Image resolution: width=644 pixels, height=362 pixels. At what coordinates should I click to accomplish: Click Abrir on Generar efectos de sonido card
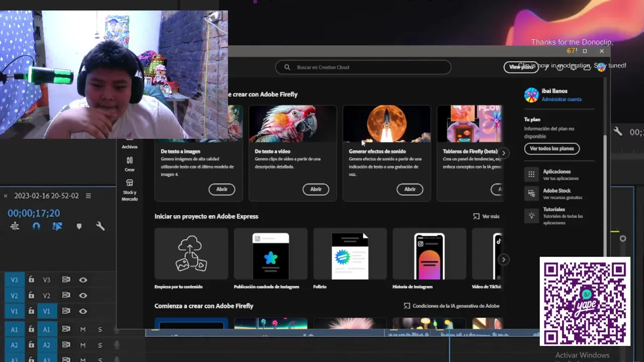[x=410, y=189]
